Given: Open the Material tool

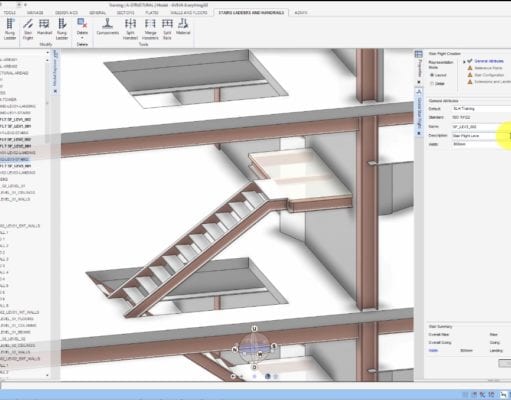Looking at the screenshot, I should tap(183, 27).
